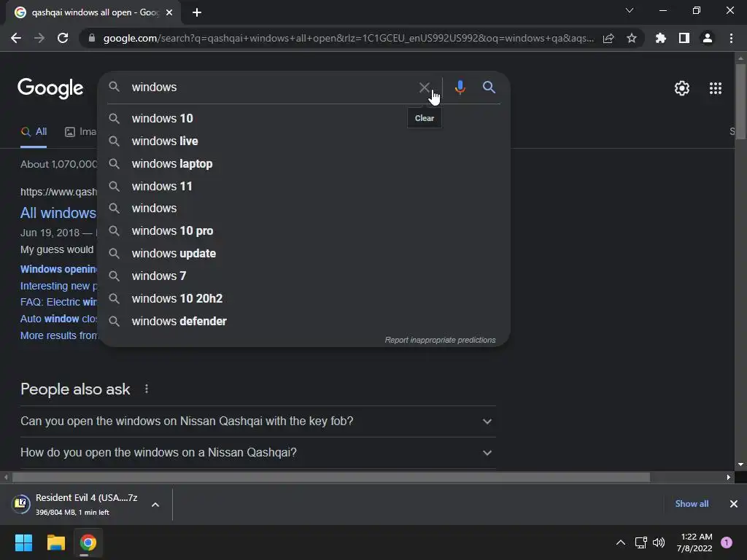
Task: Expand key fob Nissan Qashqai question
Action: [258, 421]
